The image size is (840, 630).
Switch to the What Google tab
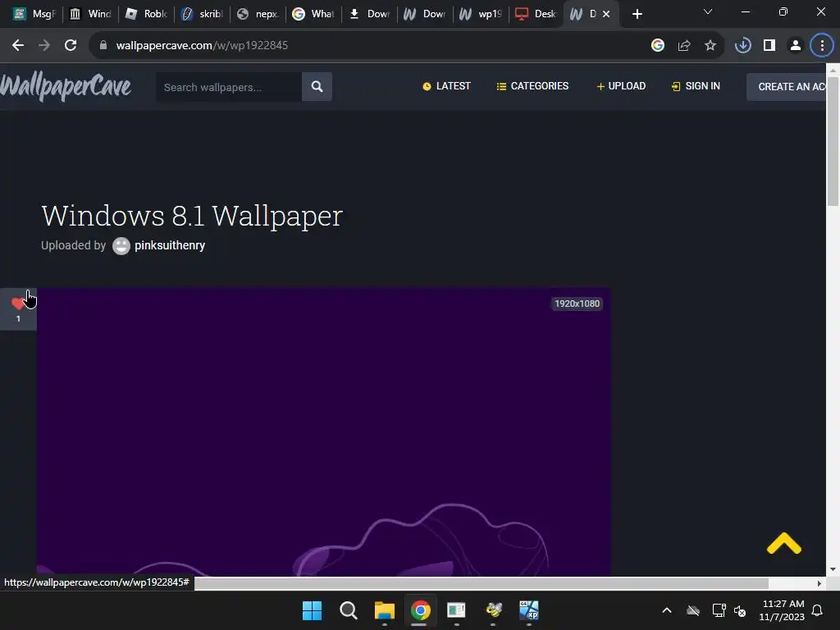313,14
